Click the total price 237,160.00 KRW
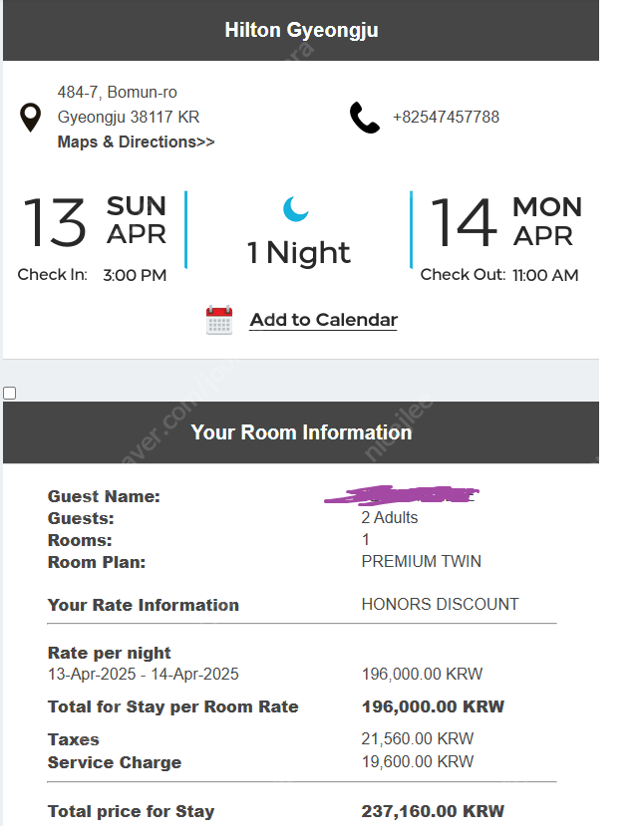 pos(433,811)
